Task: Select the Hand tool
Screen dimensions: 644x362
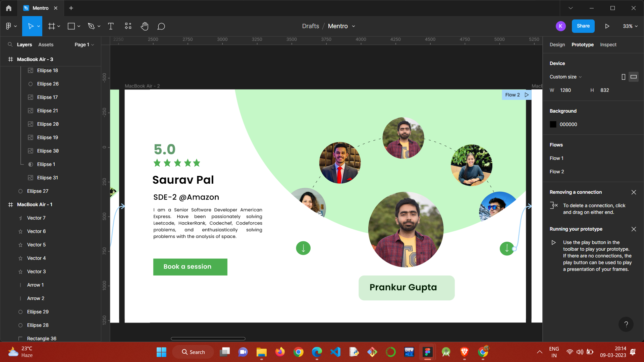Action: click(x=145, y=26)
